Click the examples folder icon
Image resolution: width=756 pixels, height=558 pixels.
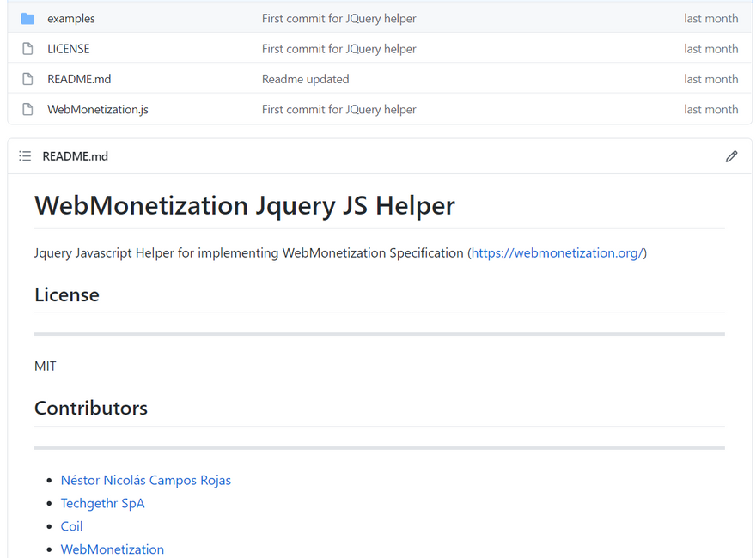click(x=27, y=19)
